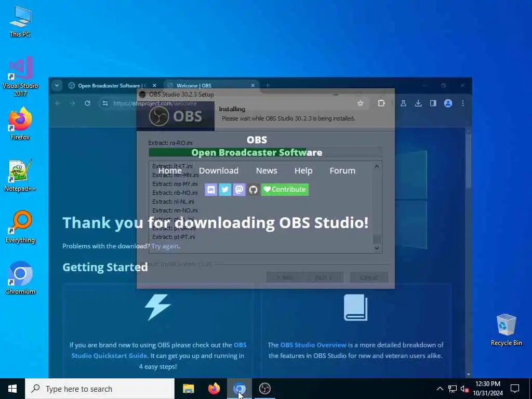This screenshot has height=399, width=532.
Task: Go to Home in OBS site navigation
Action: (x=170, y=170)
